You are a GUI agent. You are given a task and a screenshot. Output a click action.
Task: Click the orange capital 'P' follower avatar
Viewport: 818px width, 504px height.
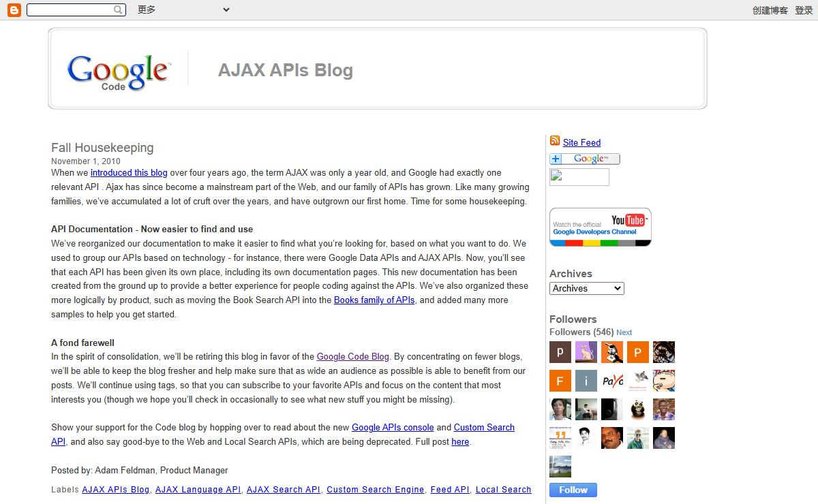point(638,352)
